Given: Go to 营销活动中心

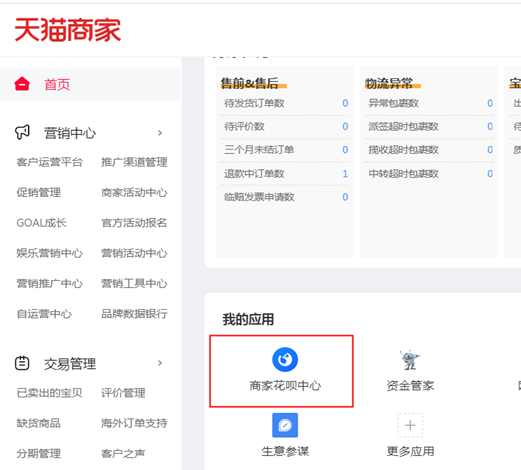Looking at the screenshot, I should (134, 253).
